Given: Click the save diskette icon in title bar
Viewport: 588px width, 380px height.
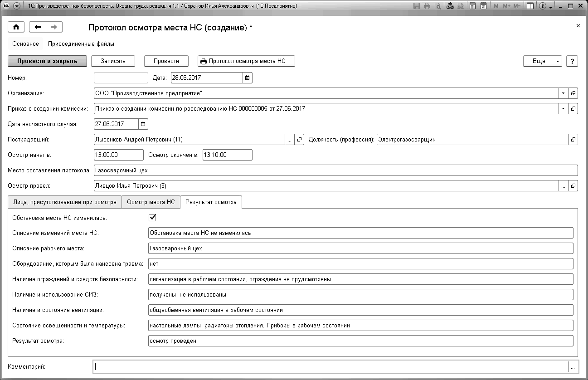Looking at the screenshot, I should click(417, 6).
